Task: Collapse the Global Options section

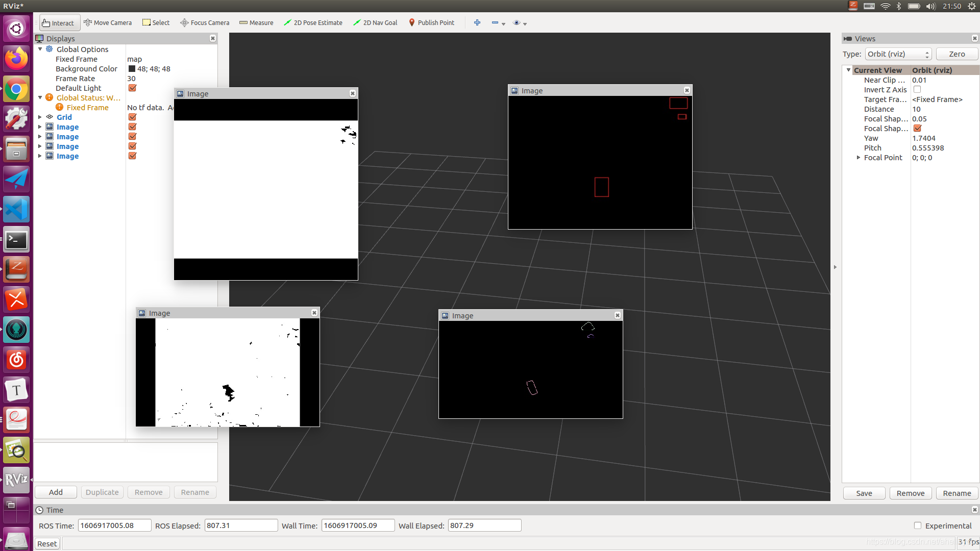Action: pyautogui.click(x=40, y=49)
